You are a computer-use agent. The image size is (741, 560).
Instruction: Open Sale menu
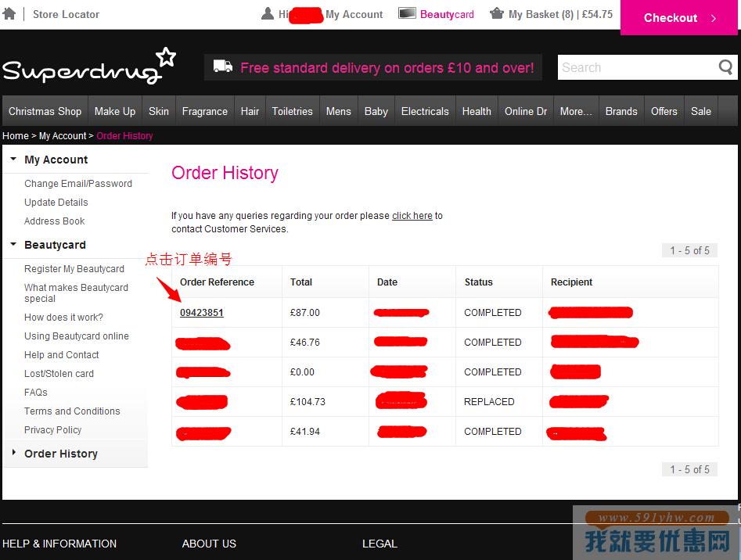click(x=701, y=111)
